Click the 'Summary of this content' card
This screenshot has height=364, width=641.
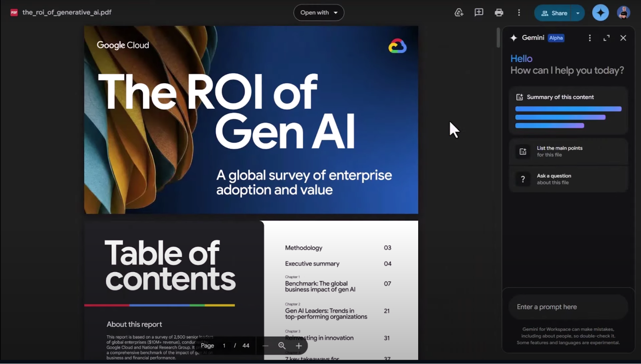(568, 111)
